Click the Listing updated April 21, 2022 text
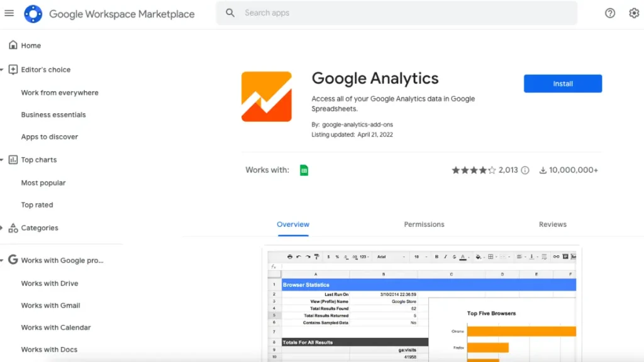 point(352,134)
